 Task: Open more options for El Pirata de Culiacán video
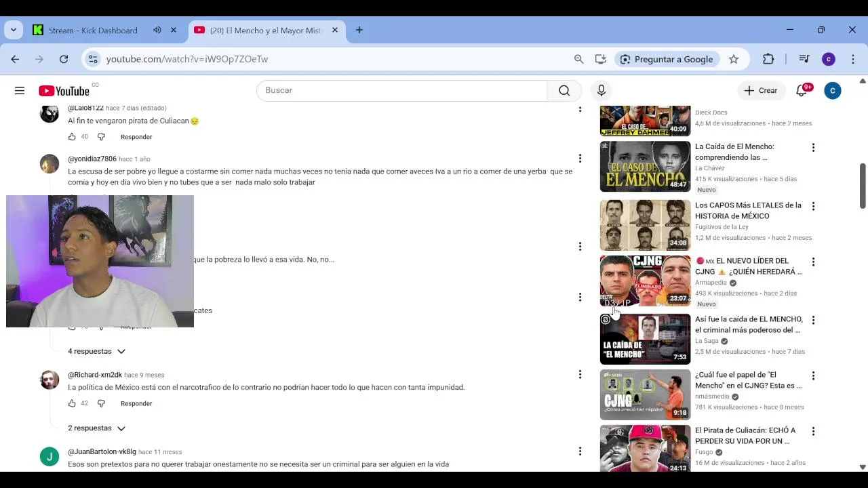[813, 431]
